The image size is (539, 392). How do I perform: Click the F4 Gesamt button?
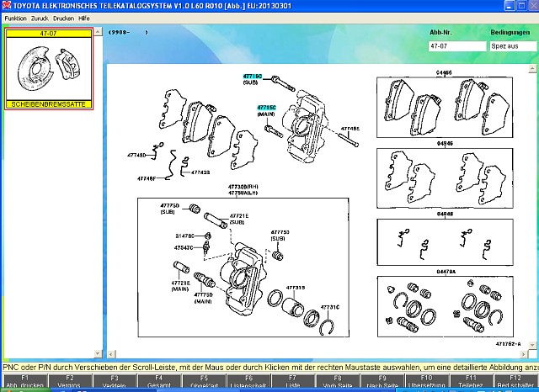[x=159, y=381]
